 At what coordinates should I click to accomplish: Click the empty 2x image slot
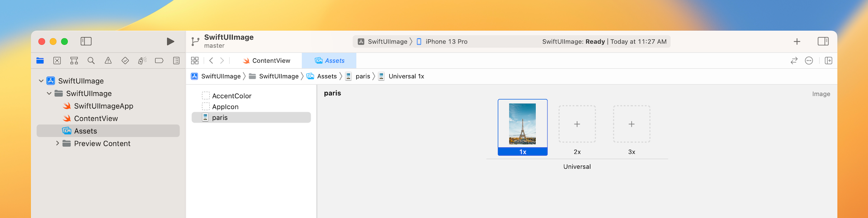pos(577,124)
